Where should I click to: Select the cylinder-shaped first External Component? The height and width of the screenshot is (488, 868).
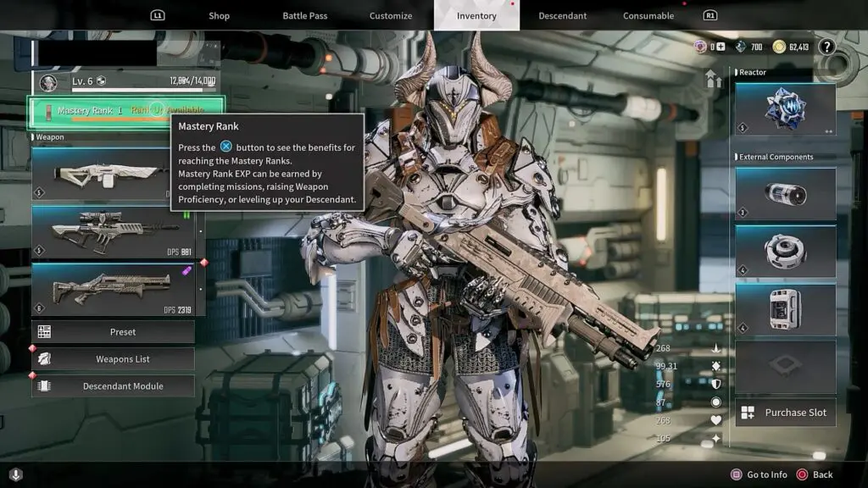pyautogui.click(x=785, y=193)
